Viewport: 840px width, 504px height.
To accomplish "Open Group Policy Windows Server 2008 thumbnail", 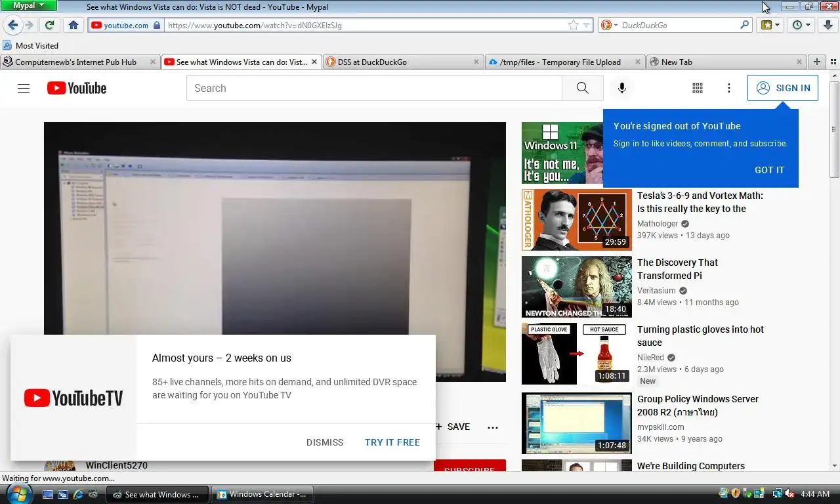I will [x=577, y=423].
